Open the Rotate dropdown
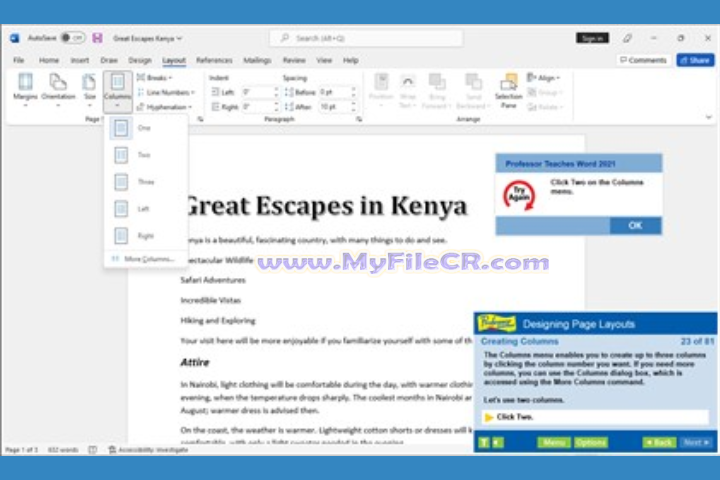The height and width of the screenshot is (480, 720). [x=545, y=107]
